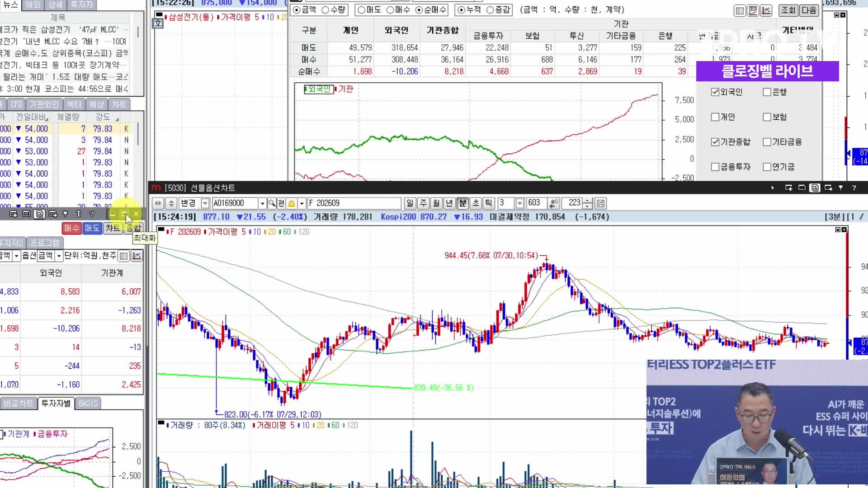Click the help question mark in 선물옵션차트 title bar

point(854,188)
